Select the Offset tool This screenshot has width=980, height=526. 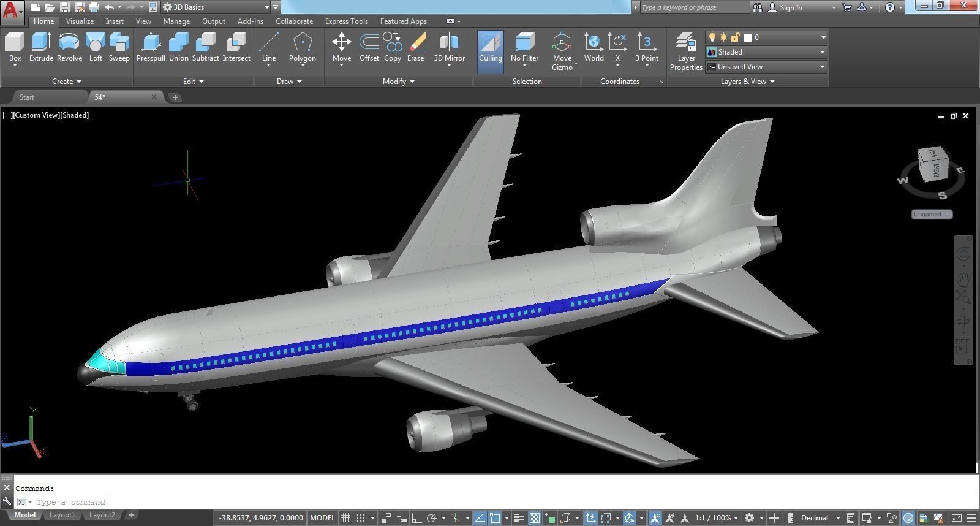(369, 48)
